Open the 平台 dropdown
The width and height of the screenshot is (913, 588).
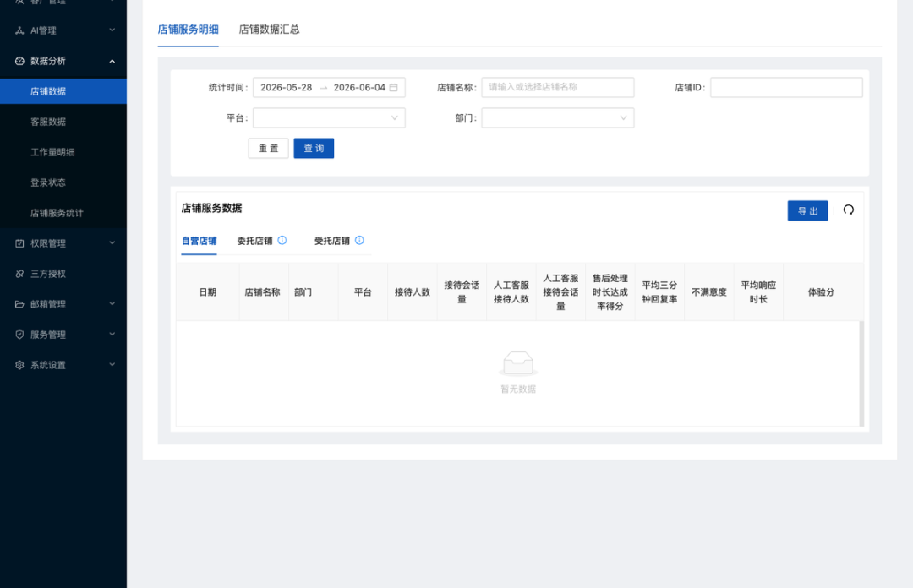point(329,118)
